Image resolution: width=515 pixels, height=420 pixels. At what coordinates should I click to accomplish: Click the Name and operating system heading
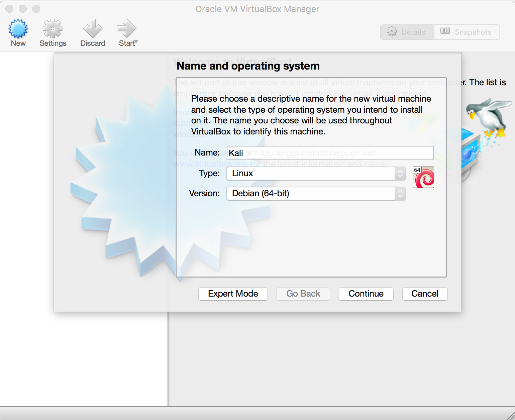(248, 66)
